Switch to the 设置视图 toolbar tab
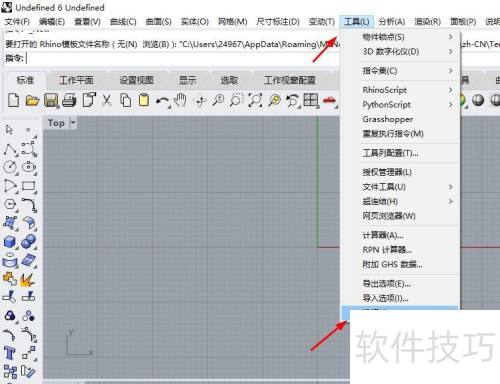The height and width of the screenshot is (384, 500). click(136, 80)
